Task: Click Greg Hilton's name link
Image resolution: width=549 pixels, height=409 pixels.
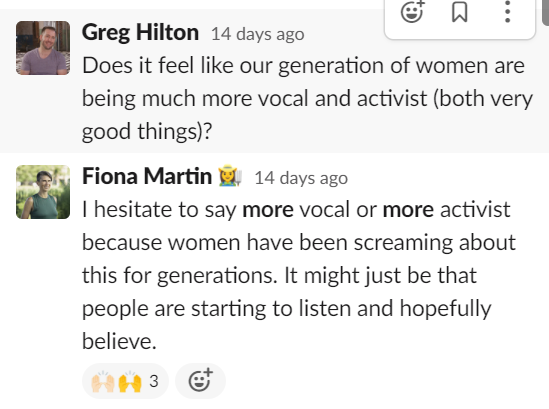Action: point(140,33)
